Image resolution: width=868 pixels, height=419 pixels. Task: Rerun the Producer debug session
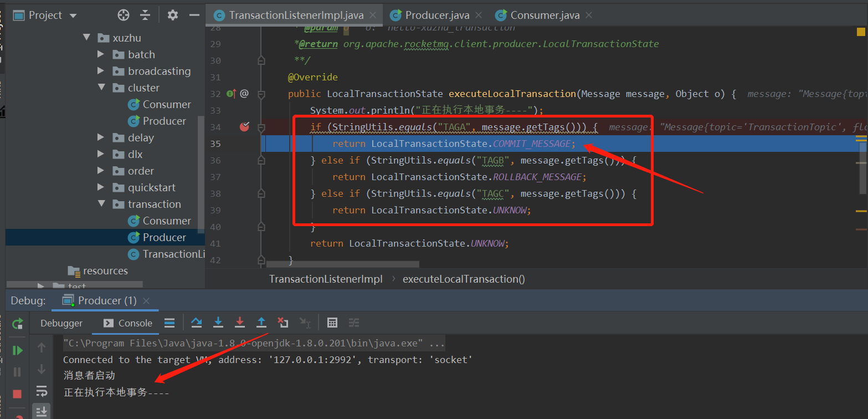(x=18, y=323)
